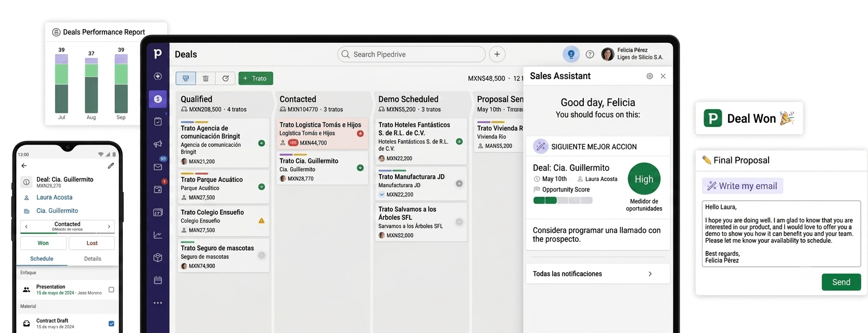Open Felicia Pérez account menu
Screen dimensions: 868x333
point(633,54)
